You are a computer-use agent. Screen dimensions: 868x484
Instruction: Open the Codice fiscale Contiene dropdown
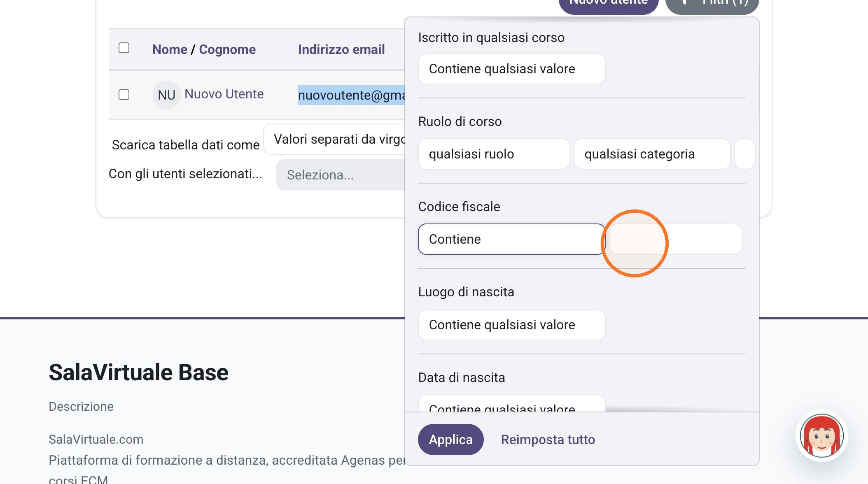pos(511,239)
